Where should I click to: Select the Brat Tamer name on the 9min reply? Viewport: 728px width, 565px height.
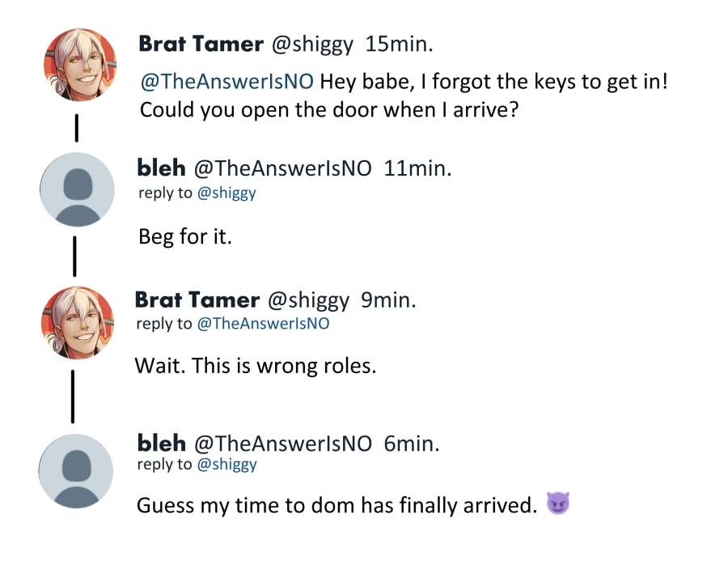(x=197, y=300)
